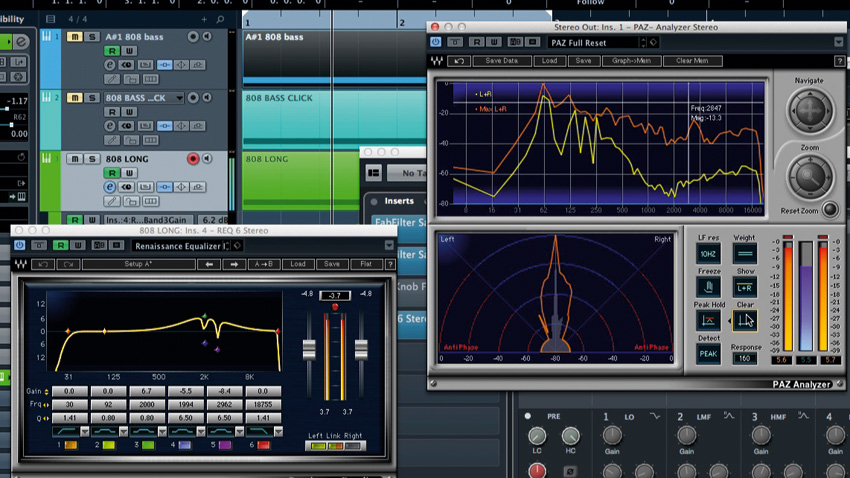Click Save Data in PAZ Analyzer

click(x=501, y=61)
